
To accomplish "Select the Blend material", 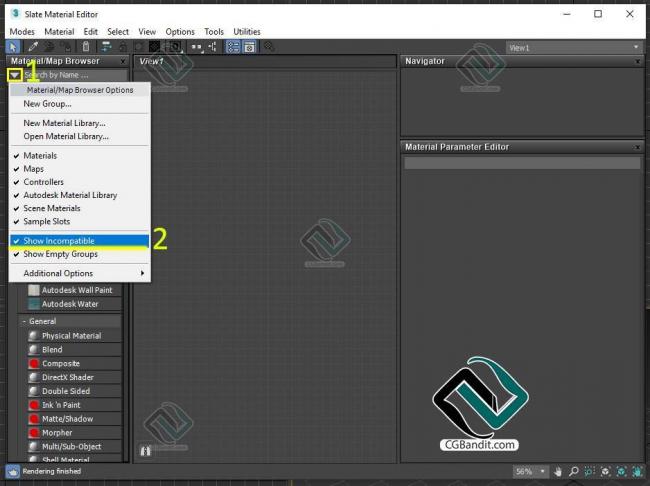I will [x=75, y=350].
